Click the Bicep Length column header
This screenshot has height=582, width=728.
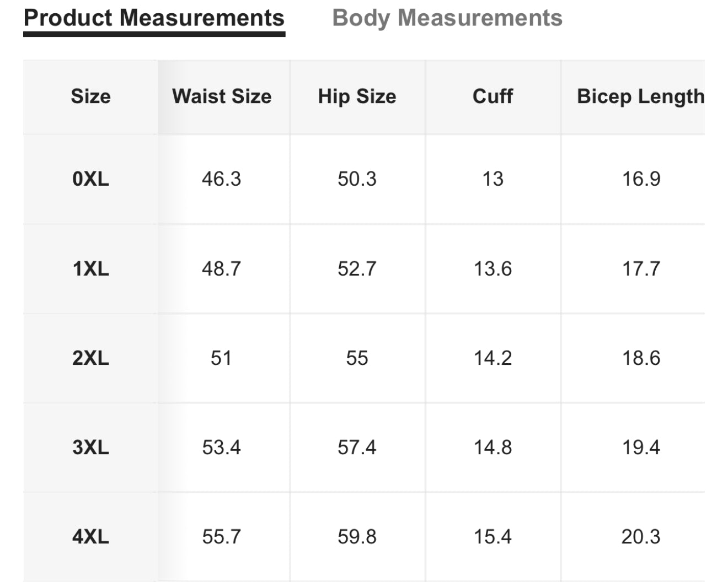point(640,96)
